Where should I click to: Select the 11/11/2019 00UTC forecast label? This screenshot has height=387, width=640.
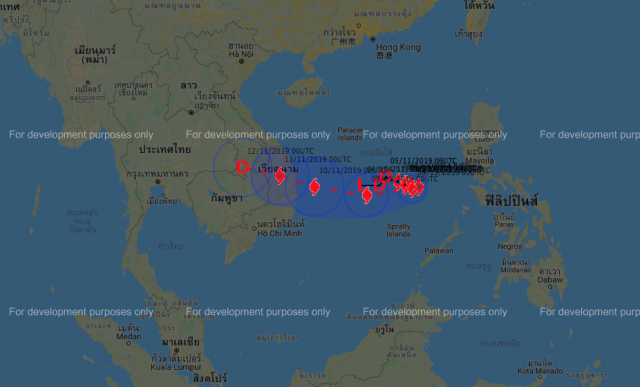click(318, 159)
